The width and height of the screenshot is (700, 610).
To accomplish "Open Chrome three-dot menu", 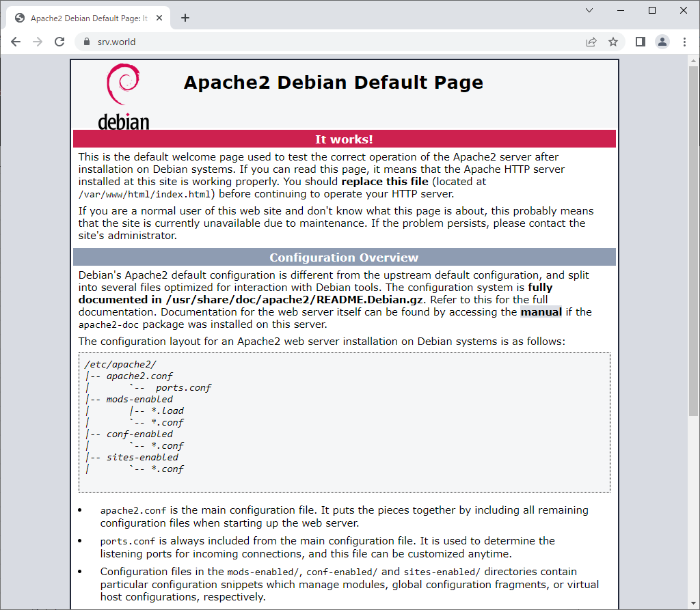I will [684, 42].
